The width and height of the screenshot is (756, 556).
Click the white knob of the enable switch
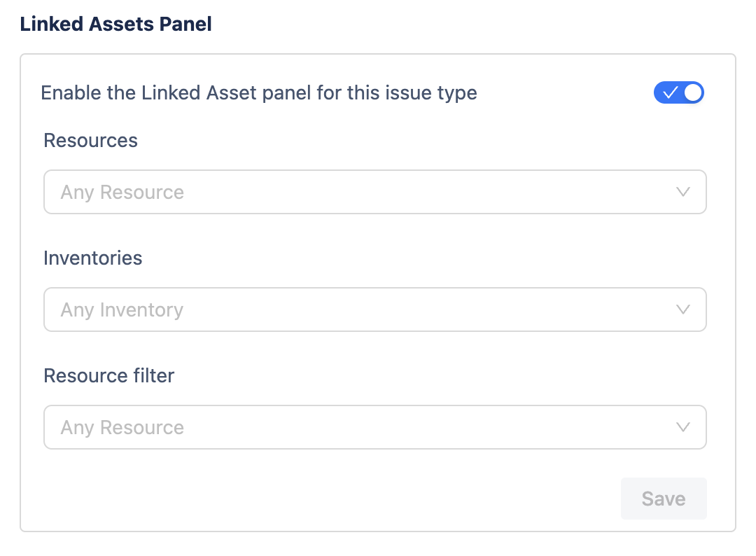point(692,93)
